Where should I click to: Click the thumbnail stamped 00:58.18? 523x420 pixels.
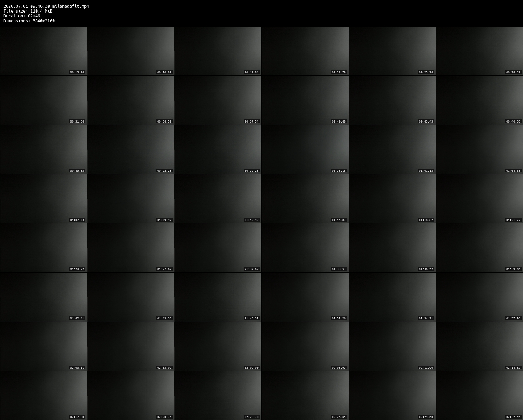pos(305,149)
